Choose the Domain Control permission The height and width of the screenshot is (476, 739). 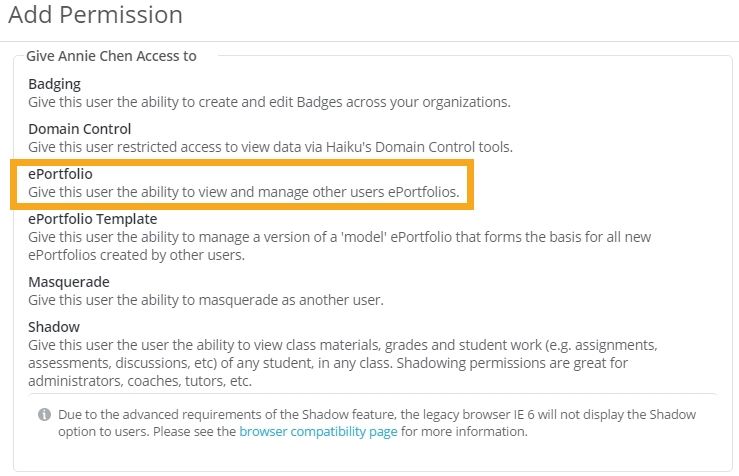tap(80, 129)
